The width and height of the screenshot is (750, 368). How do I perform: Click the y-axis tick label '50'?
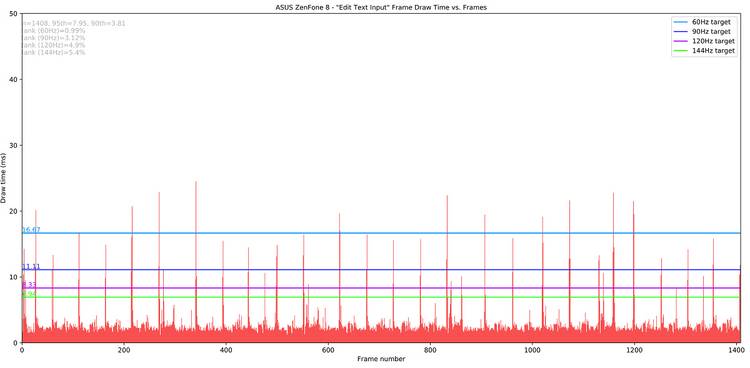[x=14, y=14]
